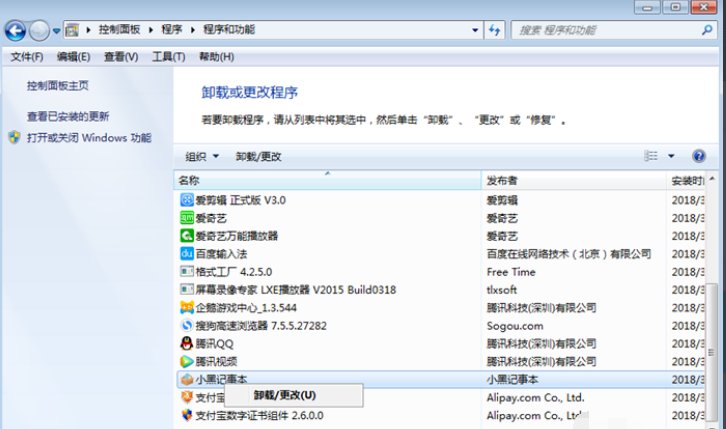Click the Forward navigation arrow
The image size is (726, 429).
pyautogui.click(x=39, y=31)
